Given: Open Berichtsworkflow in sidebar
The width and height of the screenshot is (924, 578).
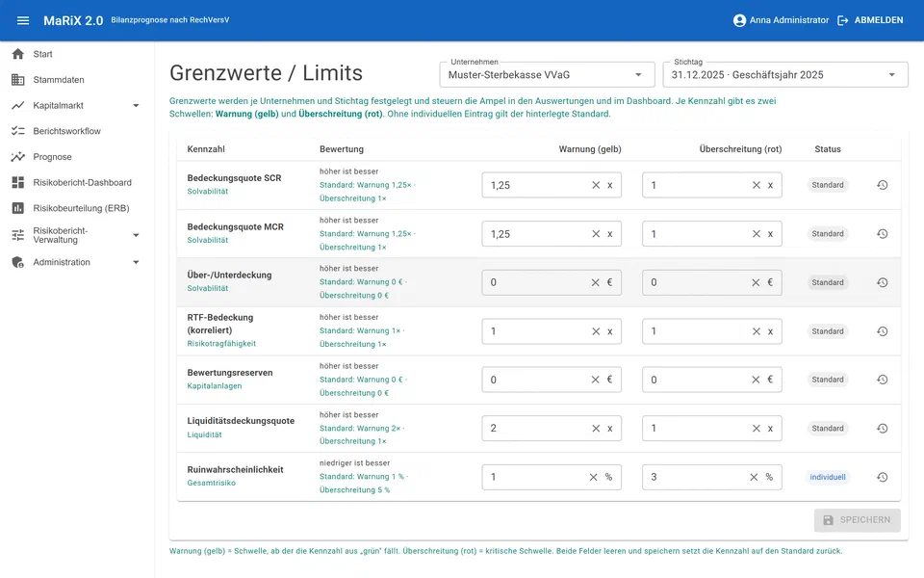Looking at the screenshot, I should pos(77,131).
